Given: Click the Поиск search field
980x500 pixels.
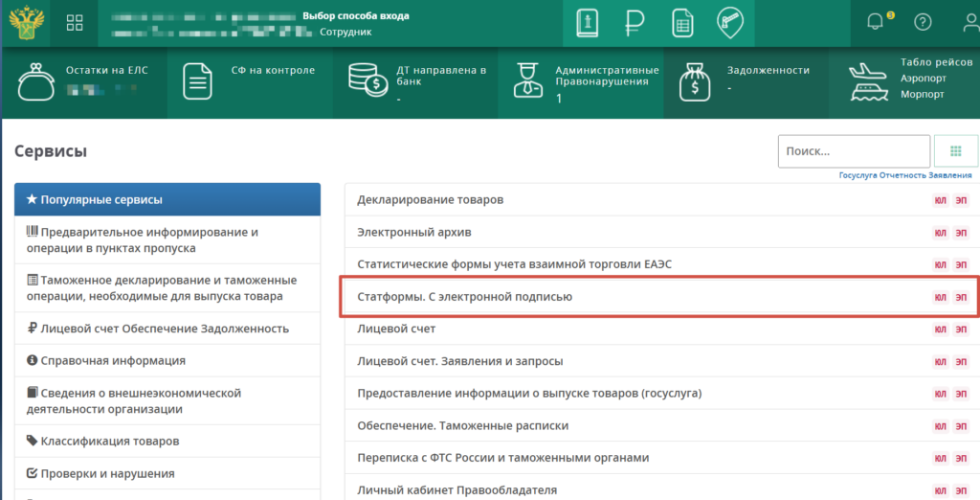Looking at the screenshot, I should pos(854,150).
